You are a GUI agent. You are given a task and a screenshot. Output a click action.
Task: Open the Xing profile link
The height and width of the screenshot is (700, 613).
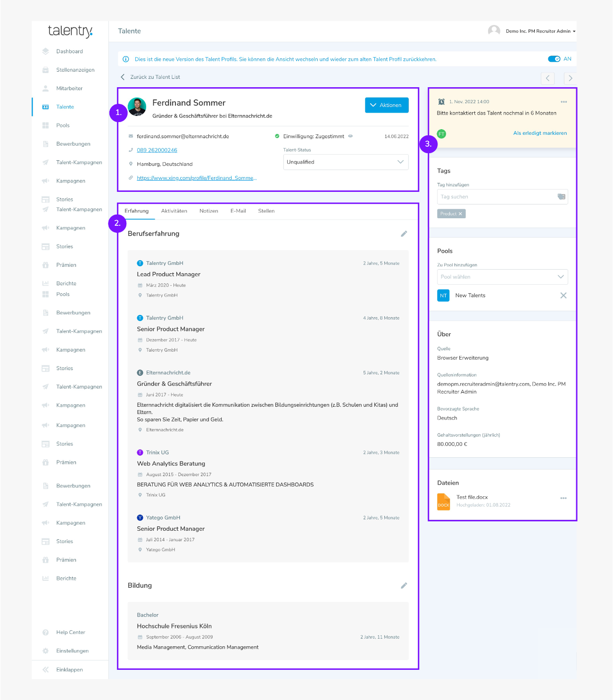click(x=196, y=178)
